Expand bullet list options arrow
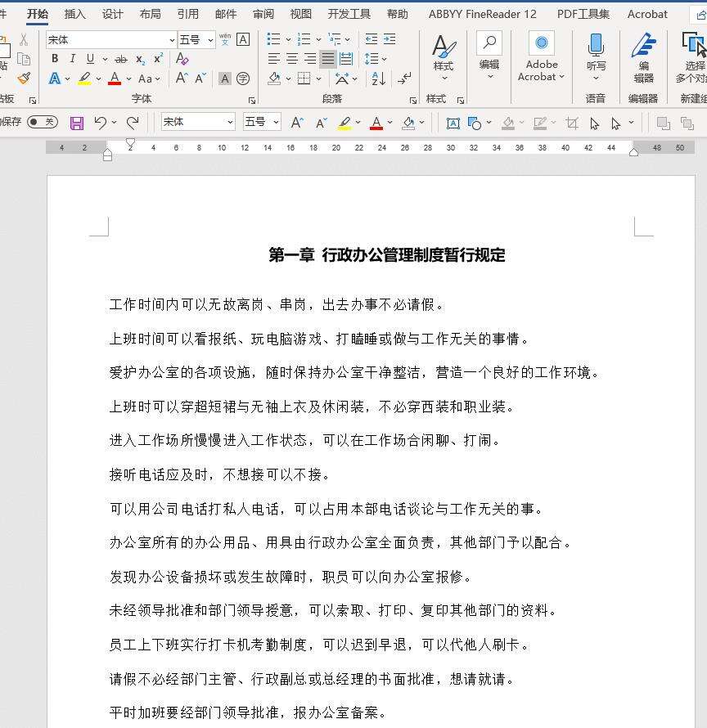The width and height of the screenshot is (707, 728). (288, 39)
